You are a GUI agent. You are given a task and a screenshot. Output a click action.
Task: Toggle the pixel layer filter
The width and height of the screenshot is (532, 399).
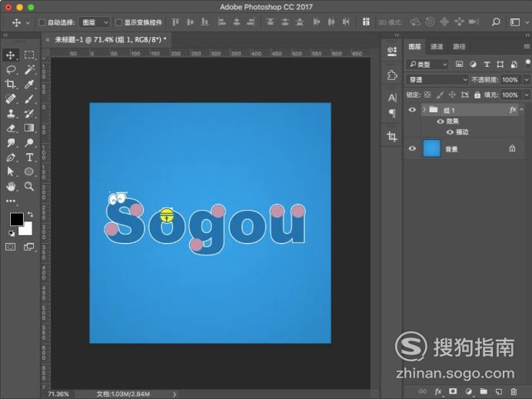point(459,64)
